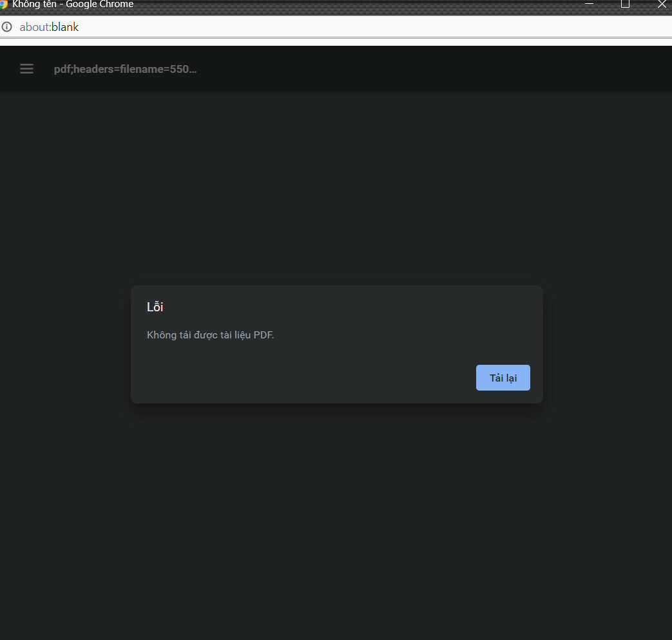Open the PDF viewer sidebar hamburger menu
Image resolution: width=672 pixels, height=640 pixels.
pos(26,69)
